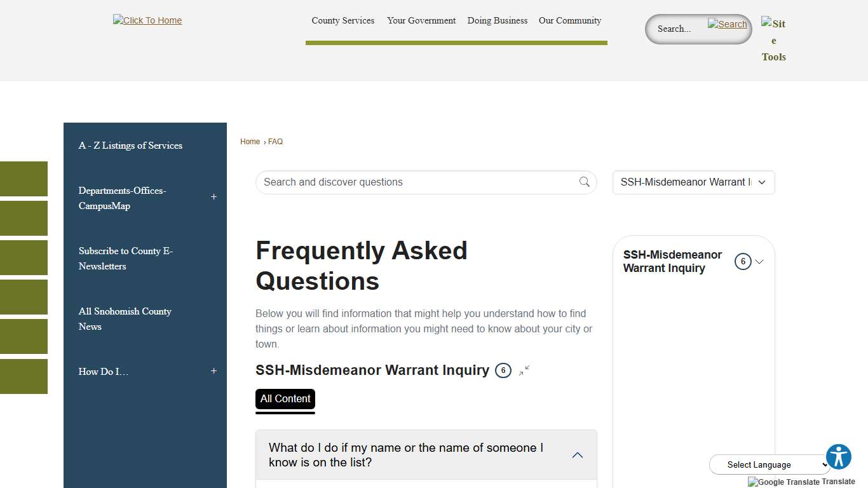Open the accessibility options icon
Image resolution: width=868 pixels, height=488 pixels.
tap(838, 456)
